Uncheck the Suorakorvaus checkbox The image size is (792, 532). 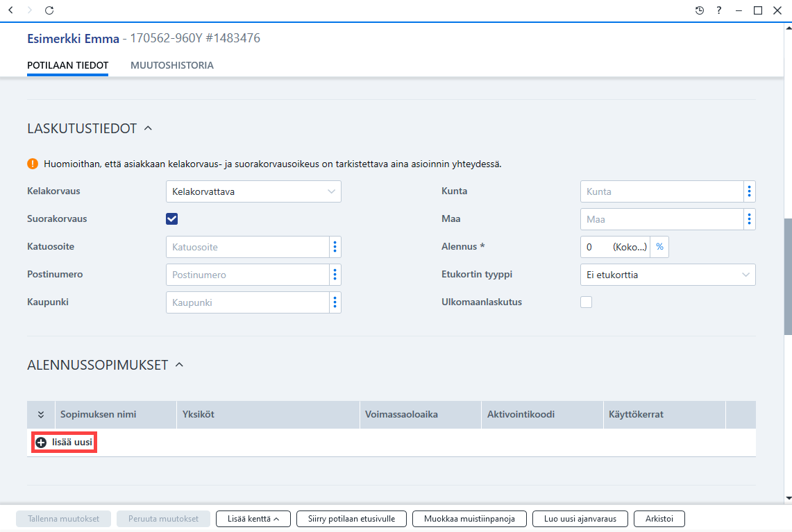(171, 219)
